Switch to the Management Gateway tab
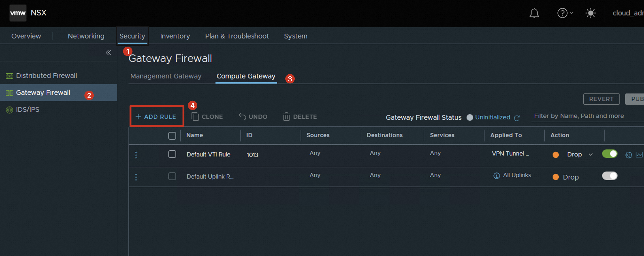The height and width of the screenshot is (256, 644). coord(166,76)
